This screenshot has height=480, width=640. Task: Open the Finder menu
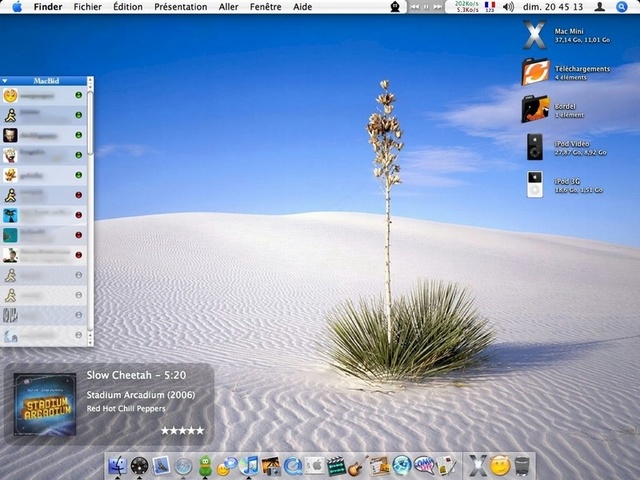point(48,7)
